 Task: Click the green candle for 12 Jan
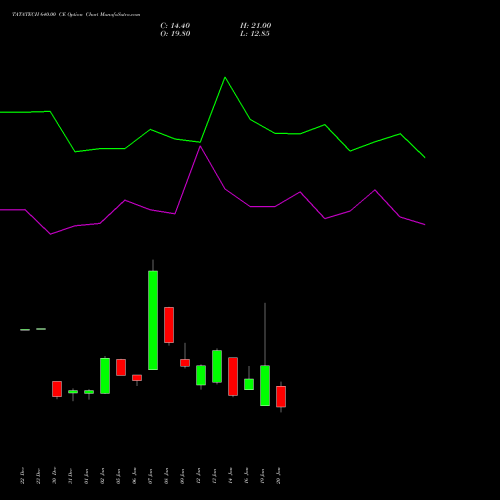(201, 375)
